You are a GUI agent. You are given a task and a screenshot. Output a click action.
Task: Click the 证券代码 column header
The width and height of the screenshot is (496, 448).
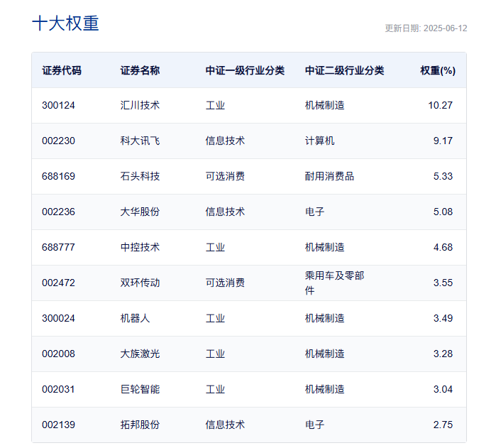pyautogui.click(x=62, y=70)
